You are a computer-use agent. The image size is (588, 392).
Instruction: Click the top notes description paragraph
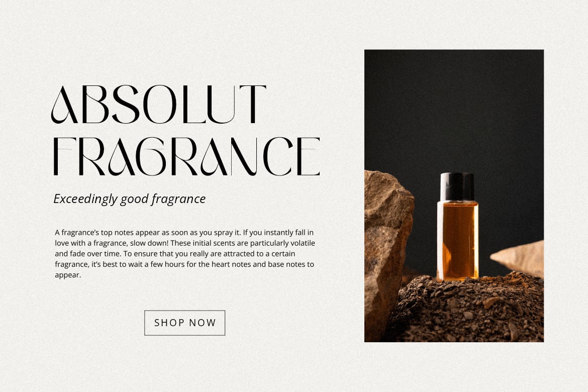[185, 254]
